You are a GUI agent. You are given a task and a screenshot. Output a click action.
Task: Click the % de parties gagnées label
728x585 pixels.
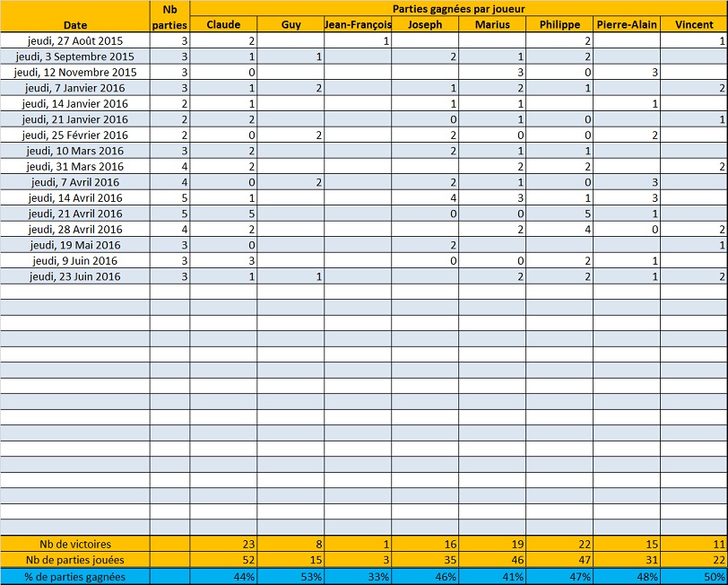click(74, 577)
